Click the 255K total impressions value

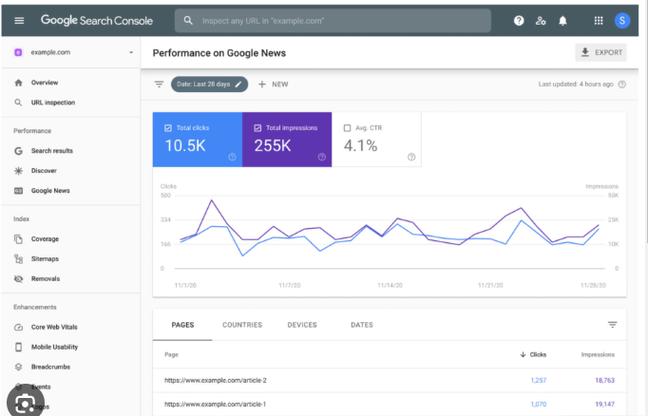tap(273, 145)
